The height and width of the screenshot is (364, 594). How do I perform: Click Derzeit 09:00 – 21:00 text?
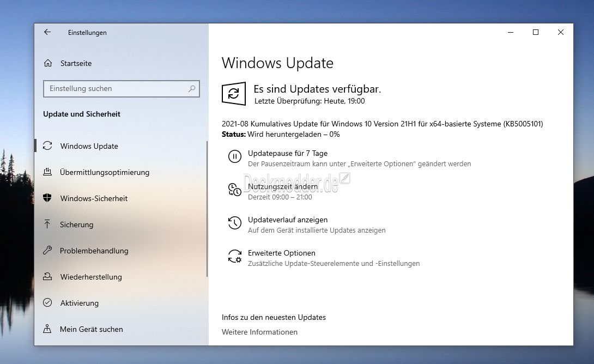pos(280,197)
